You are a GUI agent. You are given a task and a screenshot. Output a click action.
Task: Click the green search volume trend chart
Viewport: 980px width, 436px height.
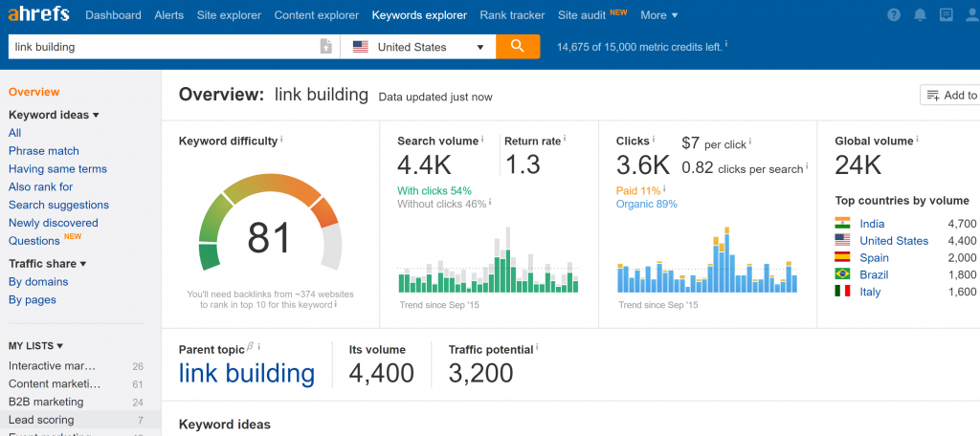(488, 260)
